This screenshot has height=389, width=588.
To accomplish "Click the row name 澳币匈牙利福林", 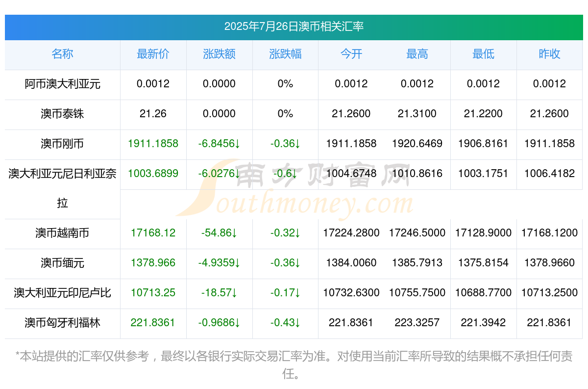I will tap(62, 323).
